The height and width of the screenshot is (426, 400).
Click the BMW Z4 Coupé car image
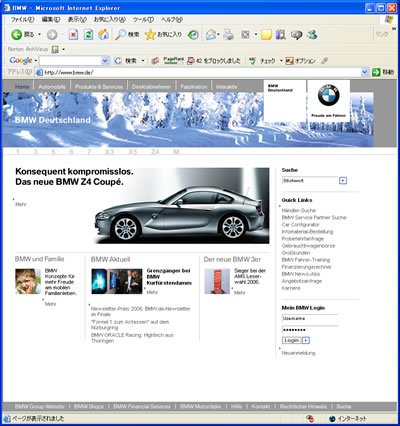click(182, 206)
